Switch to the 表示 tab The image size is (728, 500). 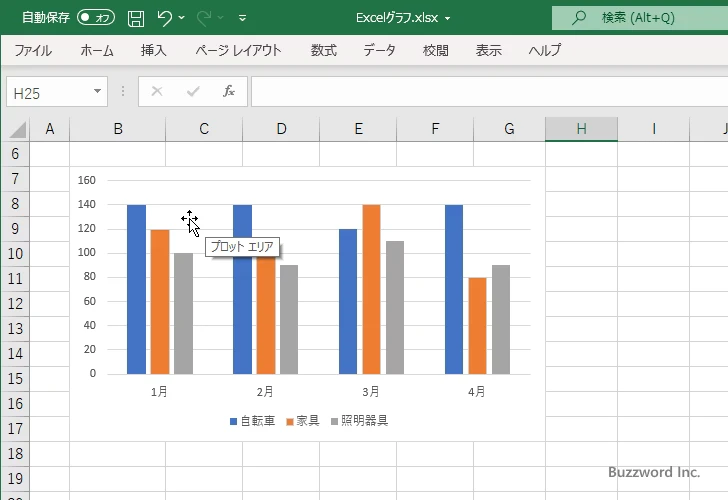(488, 50)
